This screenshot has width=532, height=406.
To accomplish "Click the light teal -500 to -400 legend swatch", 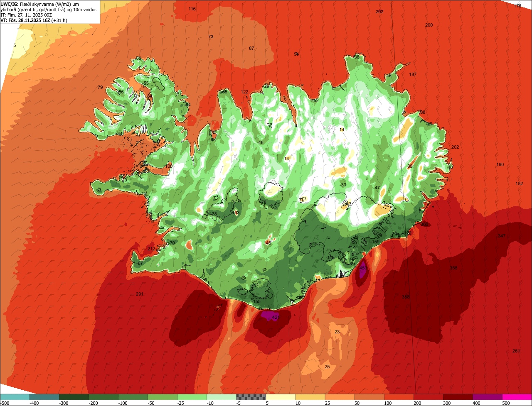I will click(15, 397).
